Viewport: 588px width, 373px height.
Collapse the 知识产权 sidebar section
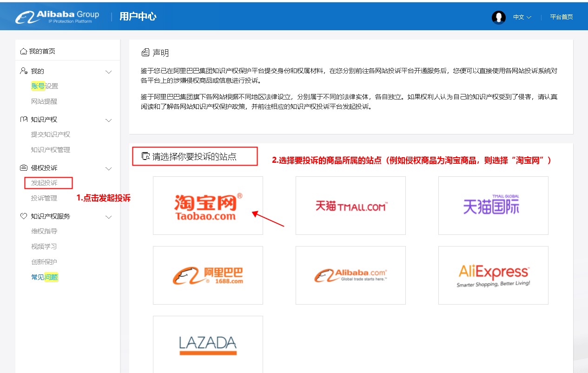[109, 120]
